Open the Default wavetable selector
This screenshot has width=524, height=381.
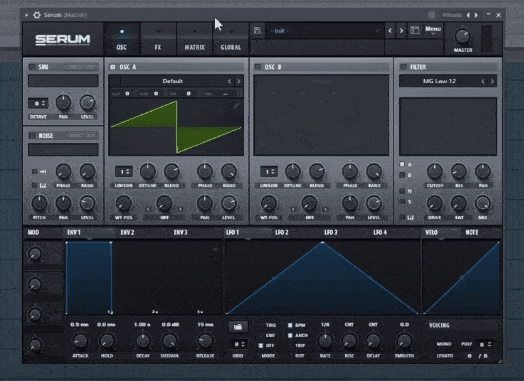coord(173,81)
